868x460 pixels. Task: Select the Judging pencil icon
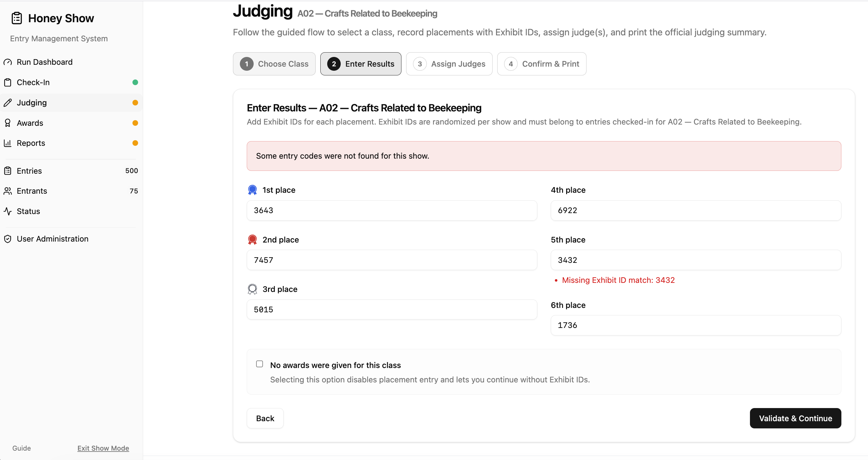click(x=8, y=103)
